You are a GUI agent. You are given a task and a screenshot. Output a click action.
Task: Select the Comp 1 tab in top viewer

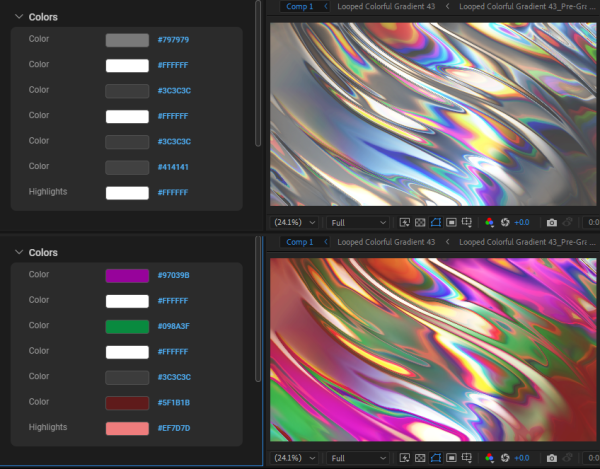click(300, 7)
